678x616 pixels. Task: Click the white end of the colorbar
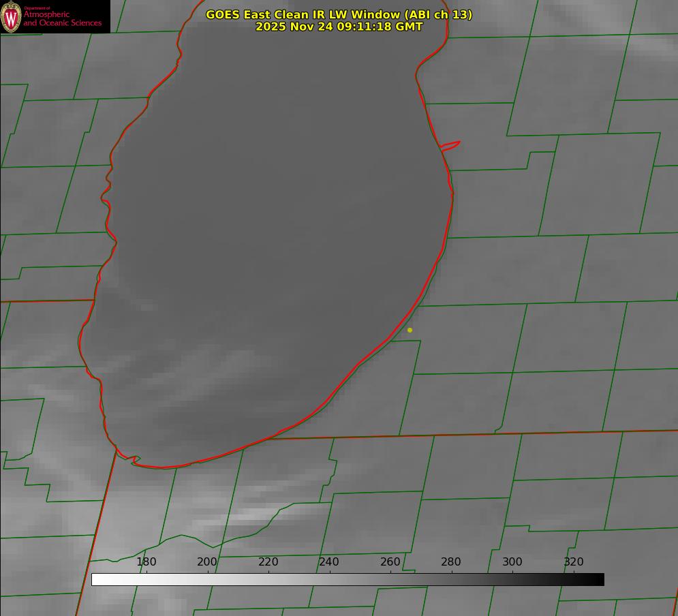click(97, 579)
